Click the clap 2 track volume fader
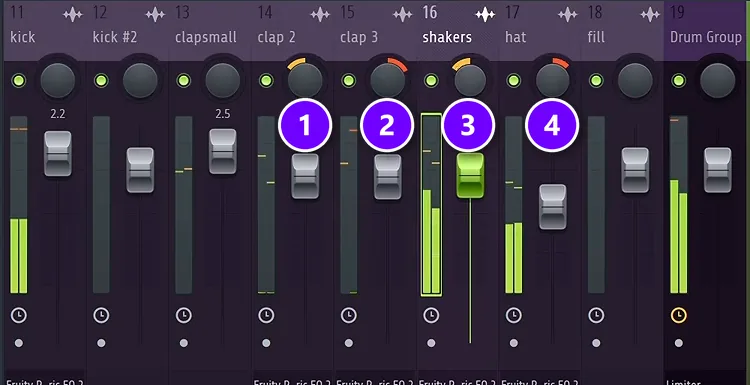Screen dimensions: 750x385 (305, 176)
